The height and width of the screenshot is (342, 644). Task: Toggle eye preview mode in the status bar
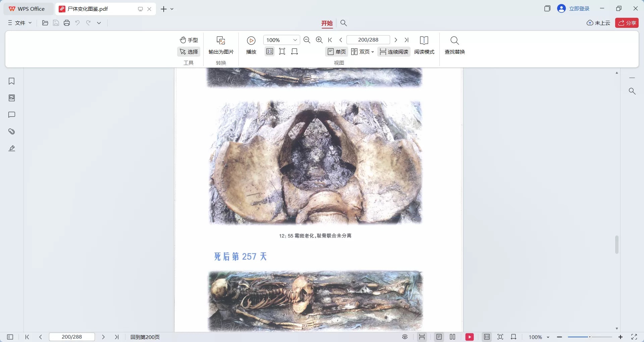coord(405,337)
